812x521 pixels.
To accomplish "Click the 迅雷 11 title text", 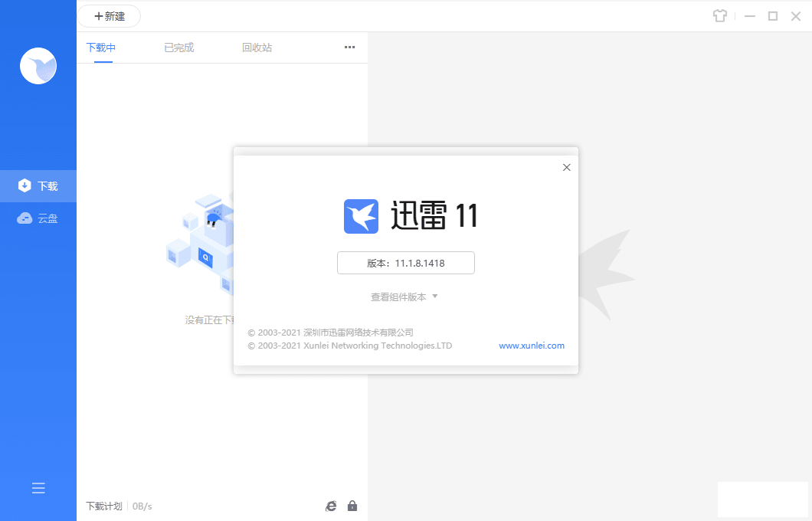I will pos(434,215).
